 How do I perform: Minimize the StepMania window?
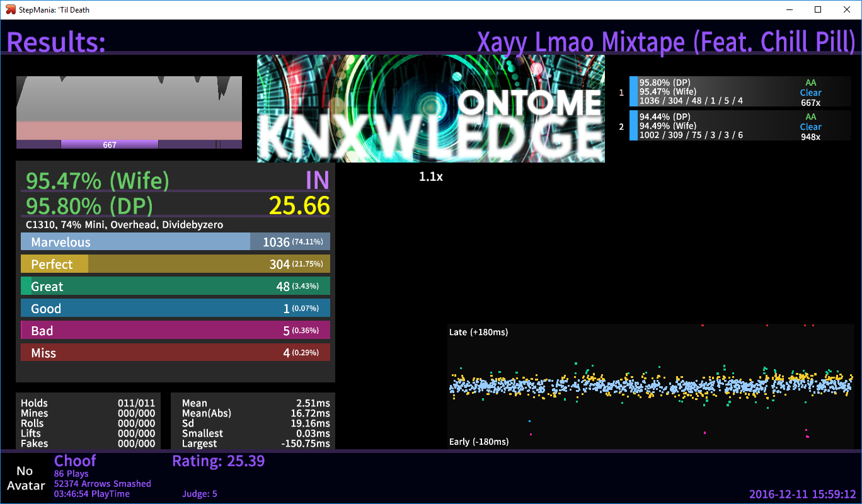(x=790, y=9)
